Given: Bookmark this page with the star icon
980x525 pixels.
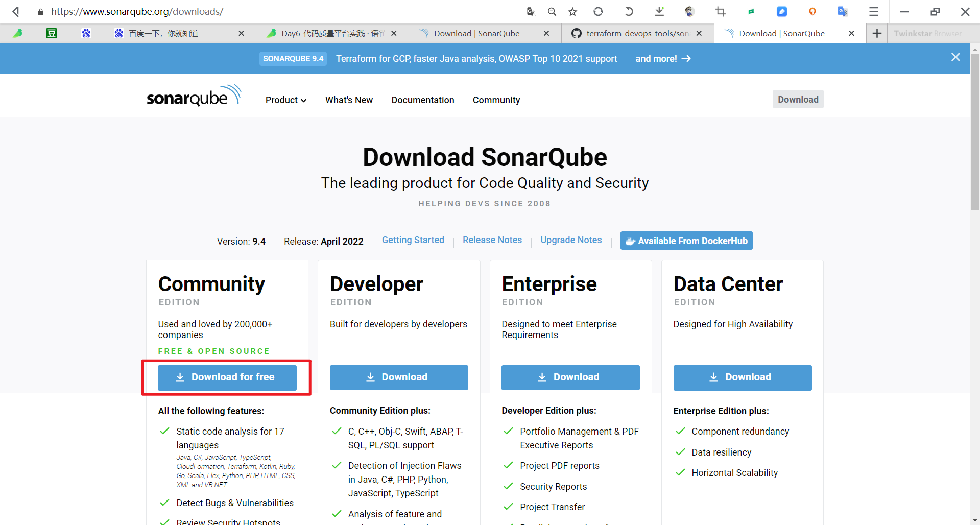Looking at the screenshot, I should point(572,11).
